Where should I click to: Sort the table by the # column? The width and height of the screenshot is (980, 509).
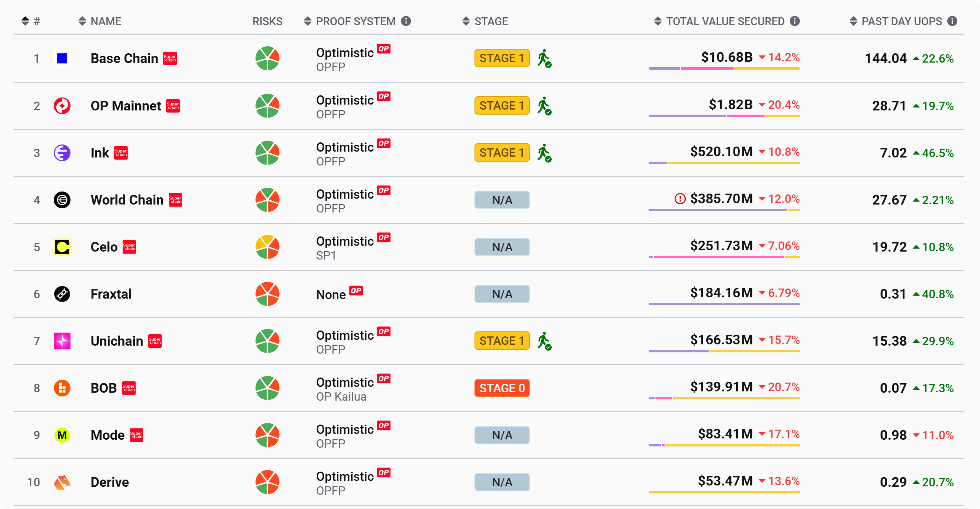(x=30, y=21)
